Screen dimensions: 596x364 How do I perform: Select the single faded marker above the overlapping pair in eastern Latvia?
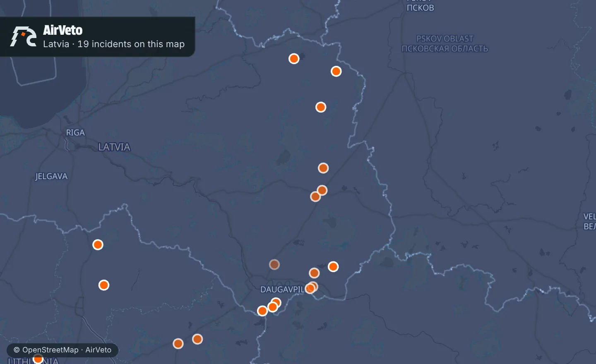point(323,168)
